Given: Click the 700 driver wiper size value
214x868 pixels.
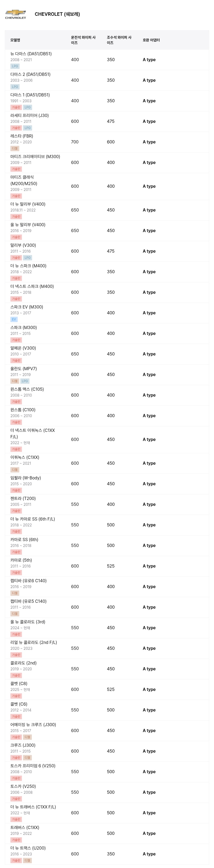Looking at the screenshot, I should (x=75, y=142).
